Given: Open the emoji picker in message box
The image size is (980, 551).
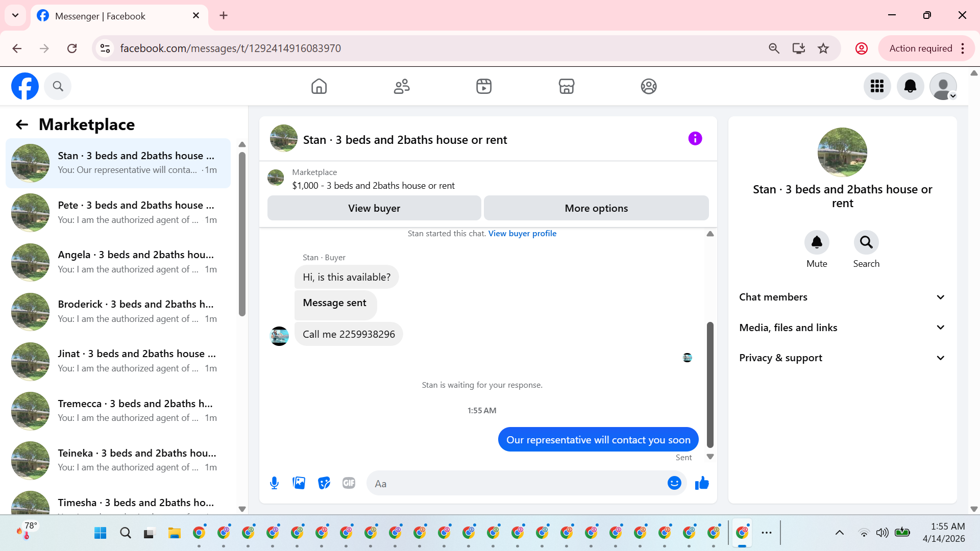Looking at the screenshot, I should click(674, 483).
